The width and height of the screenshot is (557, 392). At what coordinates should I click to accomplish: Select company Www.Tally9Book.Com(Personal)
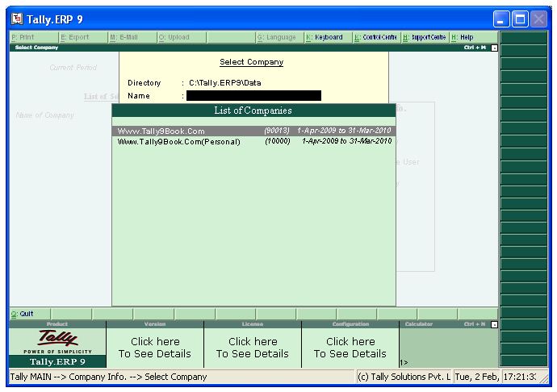(253, 141)
